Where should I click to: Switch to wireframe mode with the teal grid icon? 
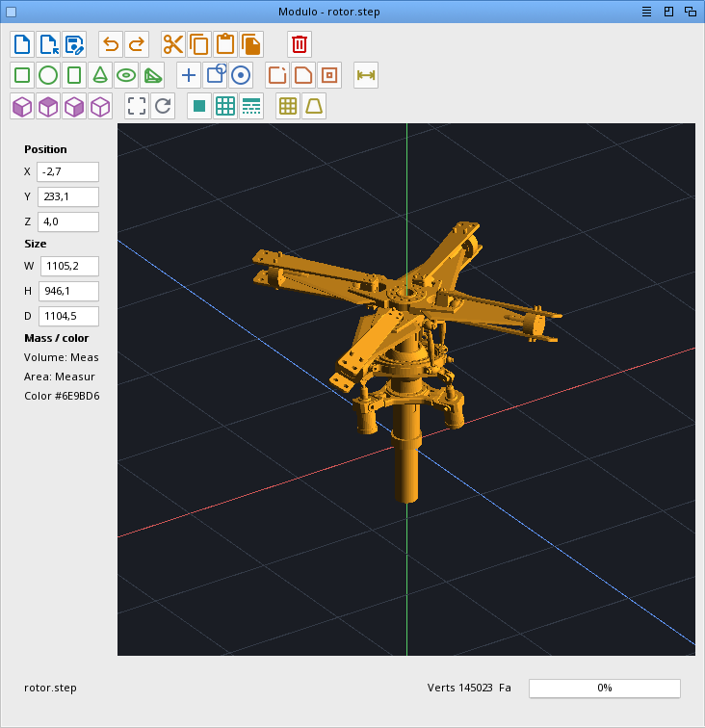tap(225, 106)
